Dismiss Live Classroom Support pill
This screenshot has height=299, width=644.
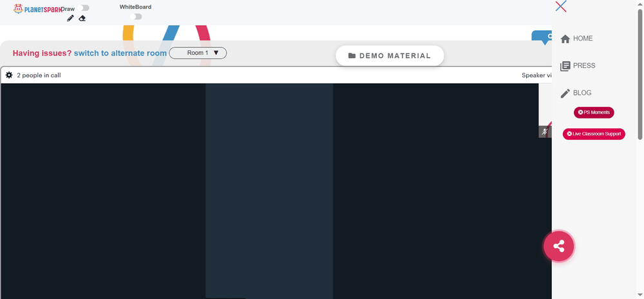coord(594,133)
